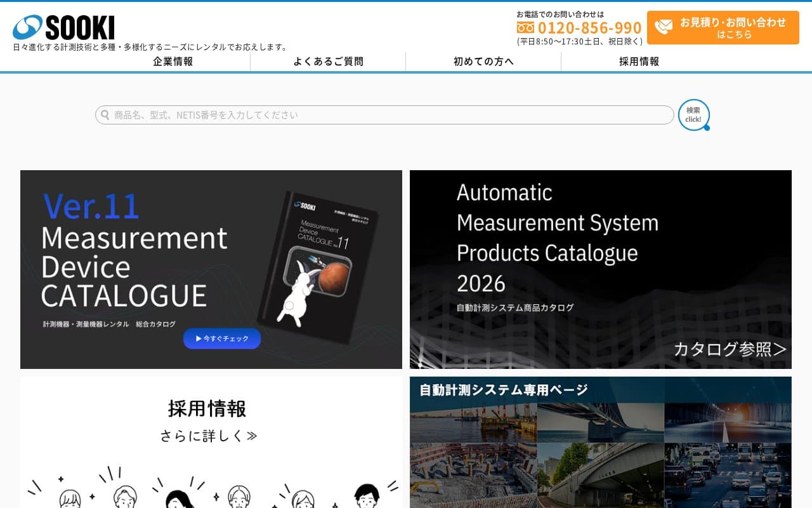Click カタログ参照＞ link
This screenshot has height=508, width=812.
[x=730, y=349]
